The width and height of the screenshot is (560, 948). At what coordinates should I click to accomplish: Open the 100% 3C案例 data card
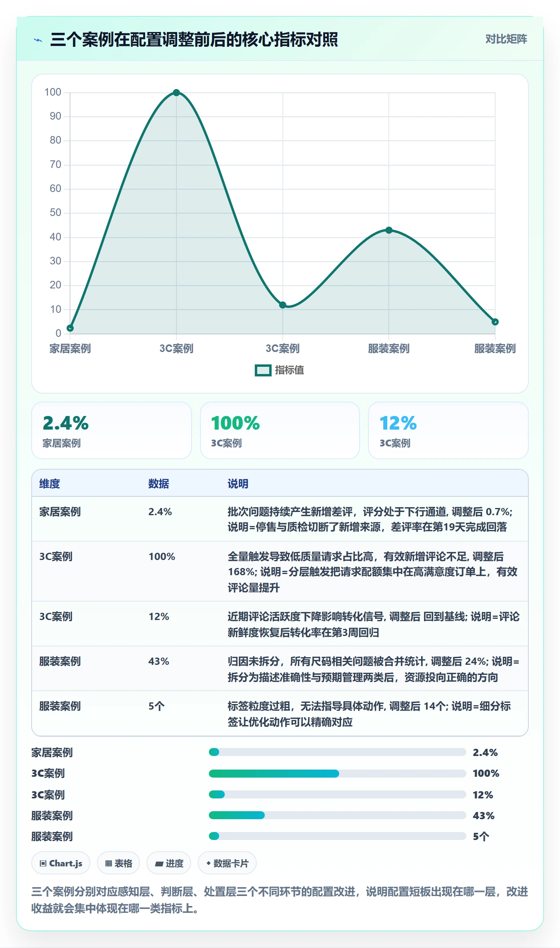point(280,430)
